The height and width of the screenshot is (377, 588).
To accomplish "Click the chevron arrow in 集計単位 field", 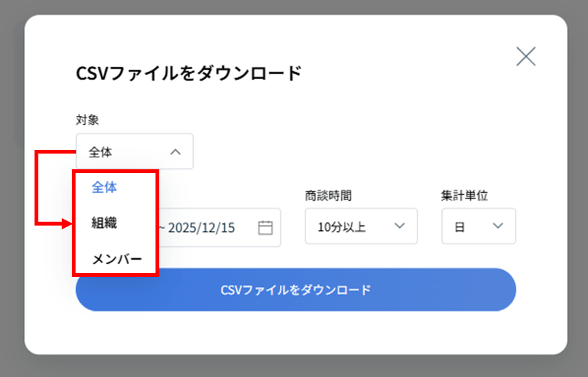I will 498,227.
